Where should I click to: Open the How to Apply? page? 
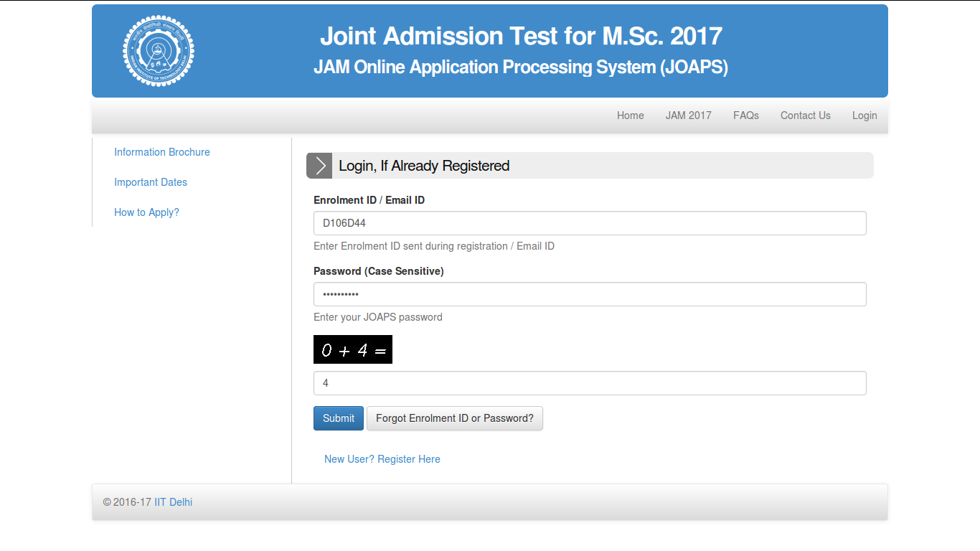(146, 212)
